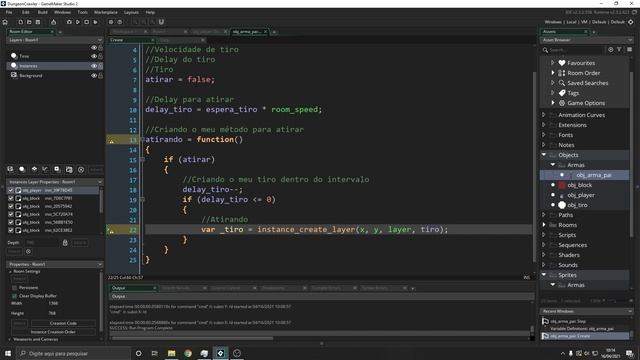Screen dimensions: 640x360
Task: Lock the Instances layer padlock
Action: 100,66
